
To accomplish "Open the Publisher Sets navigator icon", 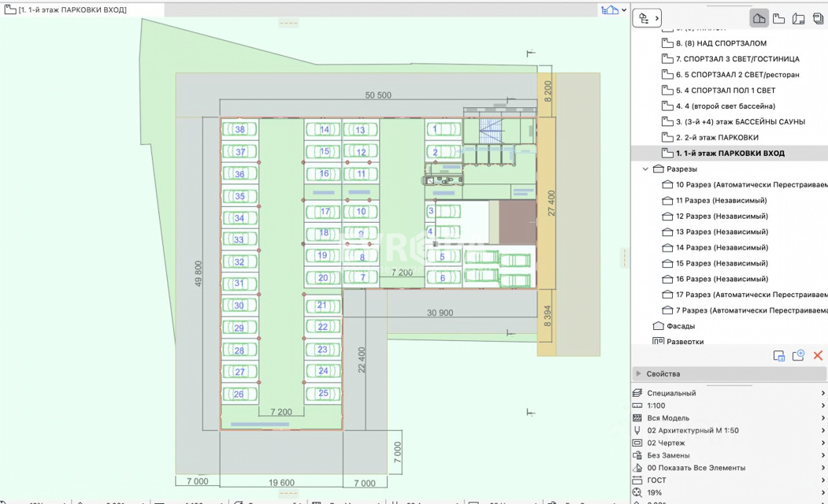I will pos(818,18).
